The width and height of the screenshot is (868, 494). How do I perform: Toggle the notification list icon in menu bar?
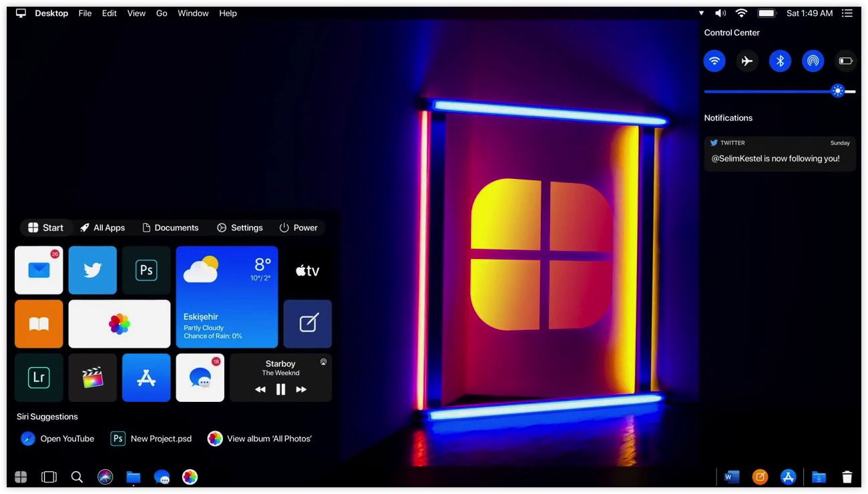[x=847, y=13]
